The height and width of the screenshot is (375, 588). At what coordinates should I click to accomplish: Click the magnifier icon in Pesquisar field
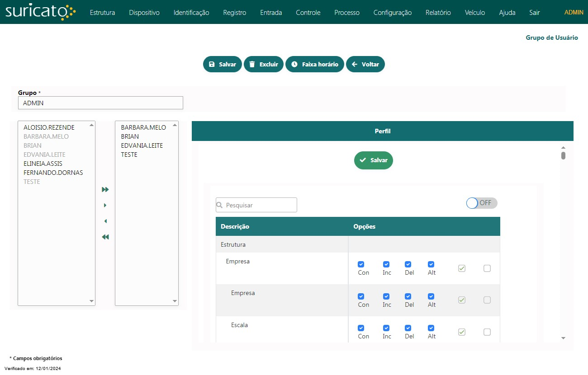[x=220, y=205]
